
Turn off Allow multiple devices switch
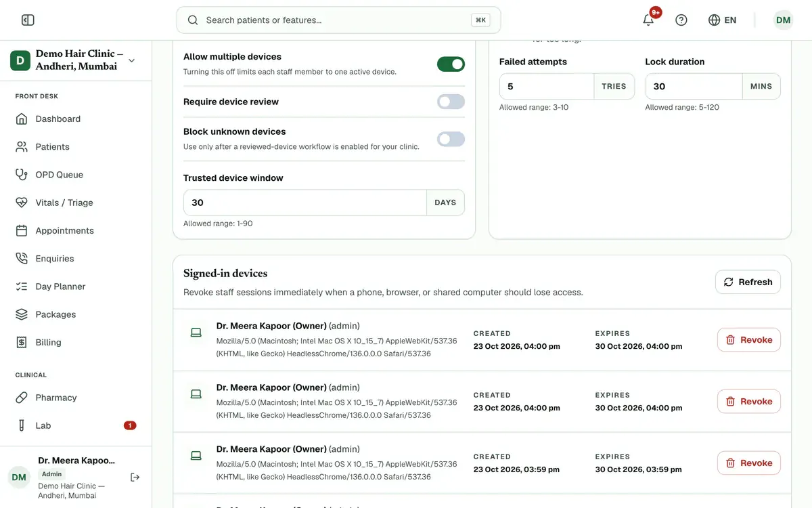coord(451,64)
